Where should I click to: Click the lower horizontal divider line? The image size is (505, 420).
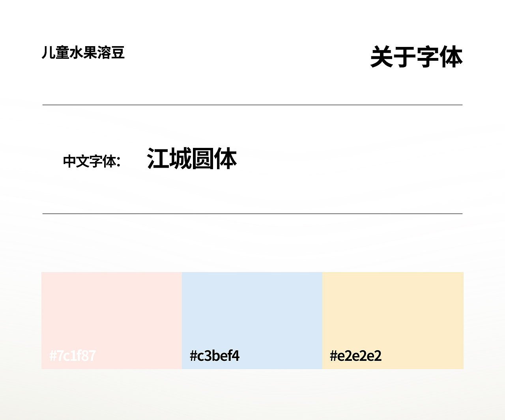[252, 214]
